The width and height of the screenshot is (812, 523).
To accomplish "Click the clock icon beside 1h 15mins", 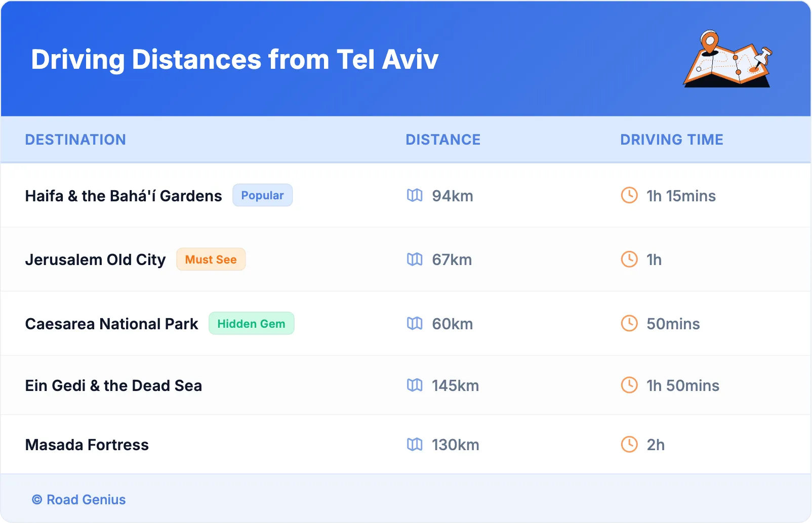I will click(x=629, y=195).
